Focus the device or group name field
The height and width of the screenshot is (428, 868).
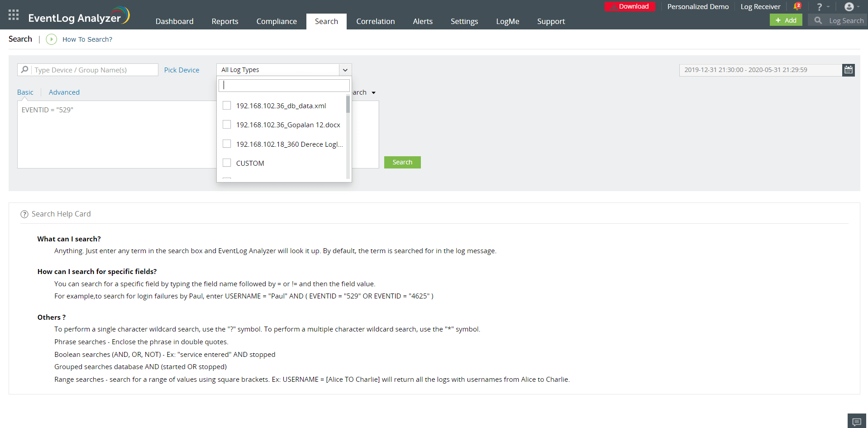point(95,70)
